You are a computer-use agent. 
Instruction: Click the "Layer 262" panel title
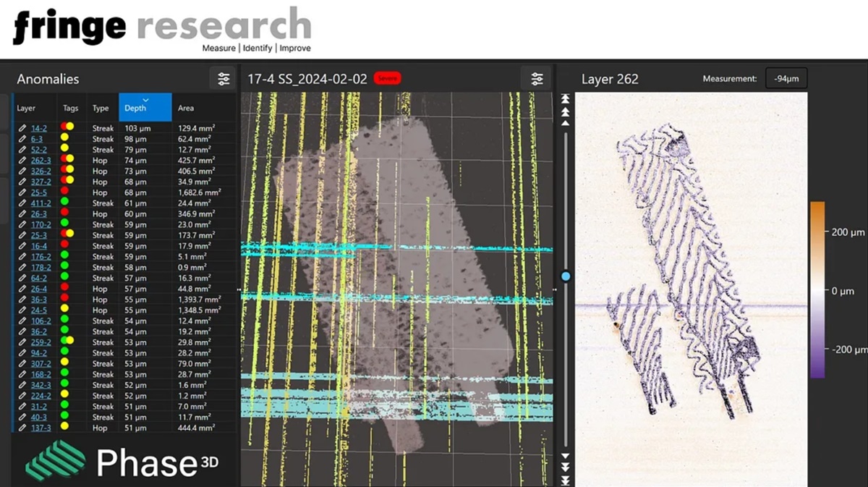click(610, 79)
